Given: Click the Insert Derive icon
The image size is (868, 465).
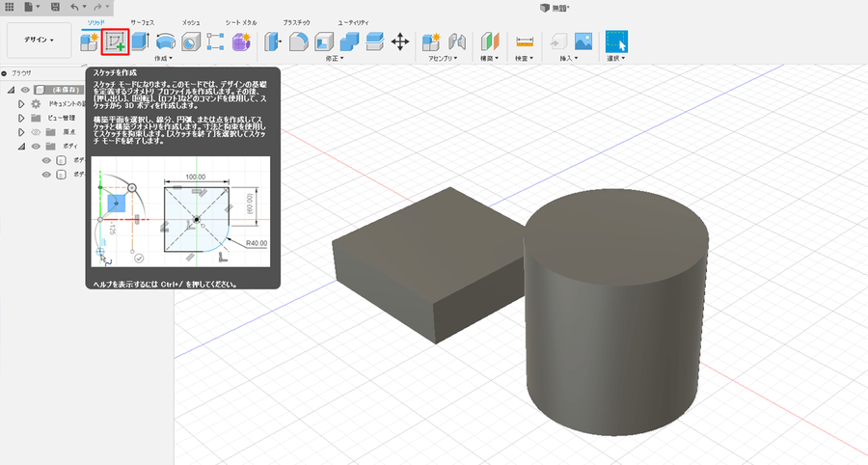Looking at the screenshot, I should [558, 41].
